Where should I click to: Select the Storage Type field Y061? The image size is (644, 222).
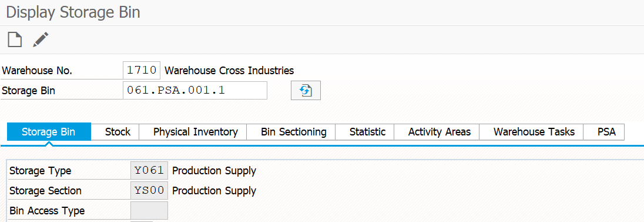[x=149, y=171]
